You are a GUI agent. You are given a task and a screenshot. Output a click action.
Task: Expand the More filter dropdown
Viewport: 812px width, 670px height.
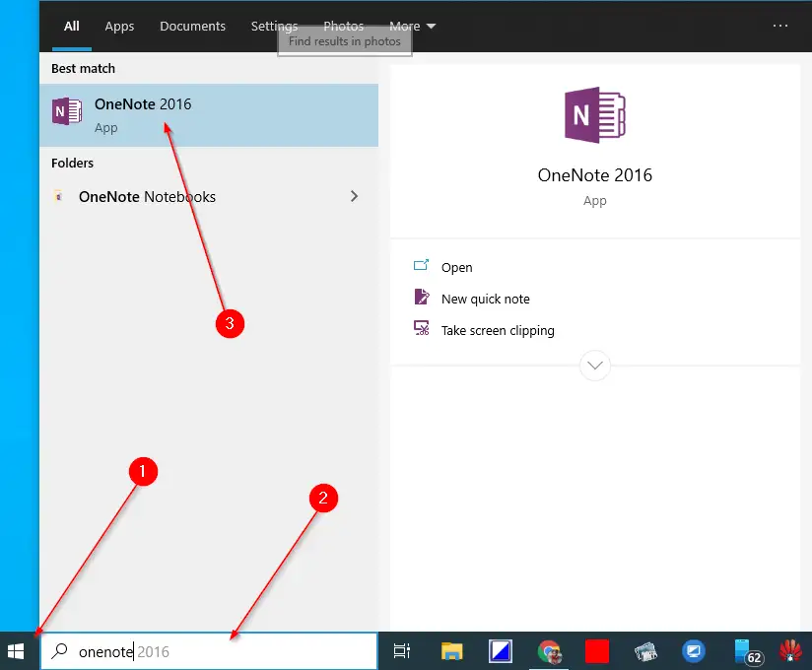[x=412, y=26]
